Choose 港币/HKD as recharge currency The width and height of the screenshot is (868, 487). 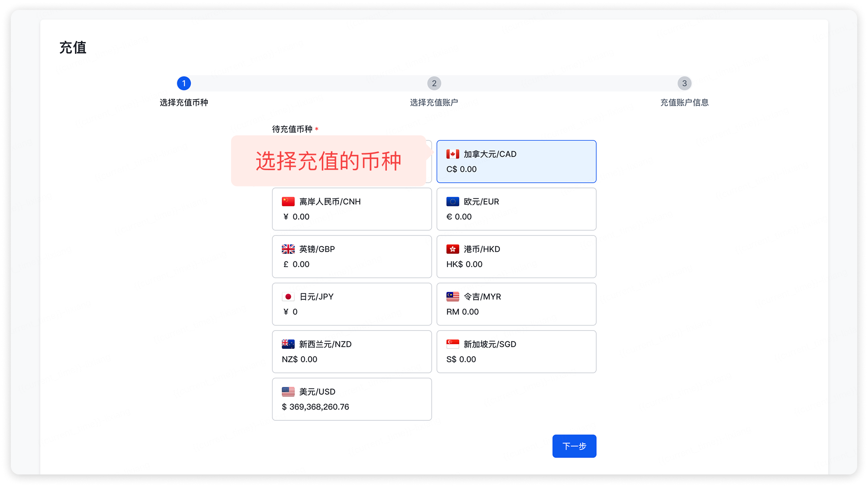click(x=516, y=257)
